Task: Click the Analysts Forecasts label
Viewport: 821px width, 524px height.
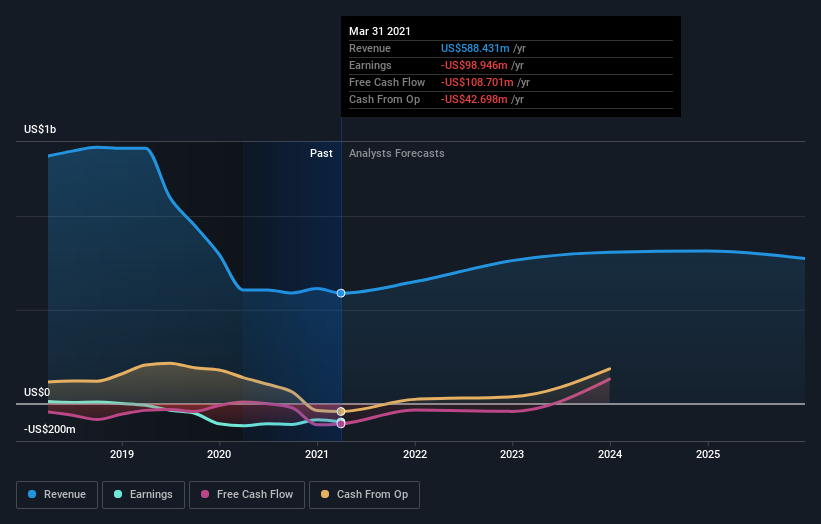Action: click(397, 153)
